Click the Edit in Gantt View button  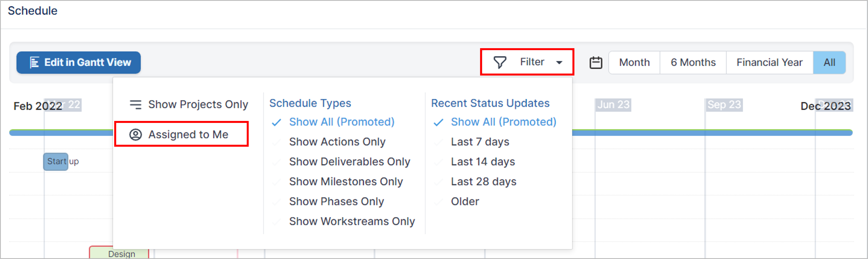(79, 63)
